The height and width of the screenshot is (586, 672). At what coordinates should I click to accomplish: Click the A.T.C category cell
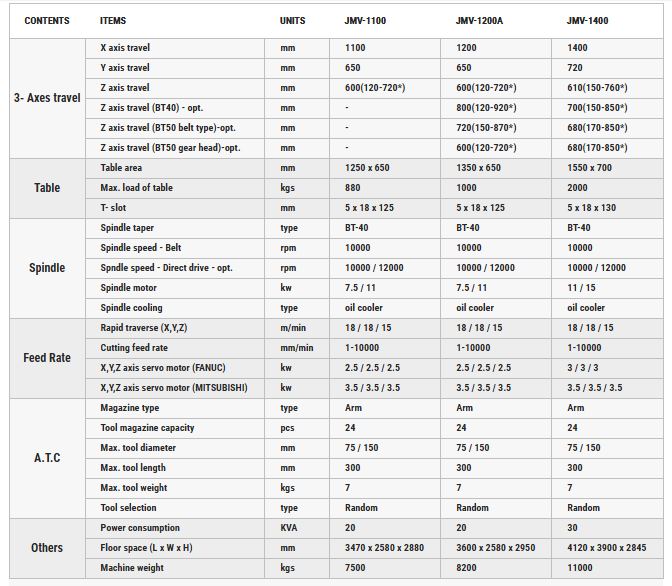click(47, 458)
